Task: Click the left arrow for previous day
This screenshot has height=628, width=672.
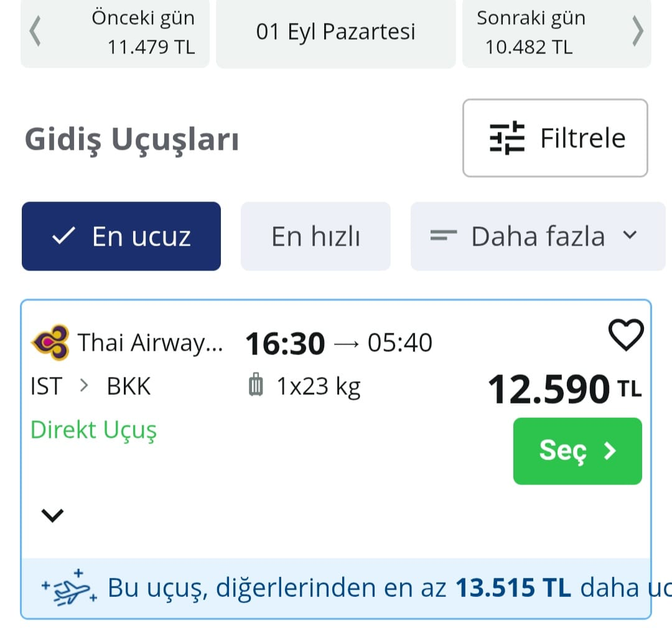Action: [35, 32]
